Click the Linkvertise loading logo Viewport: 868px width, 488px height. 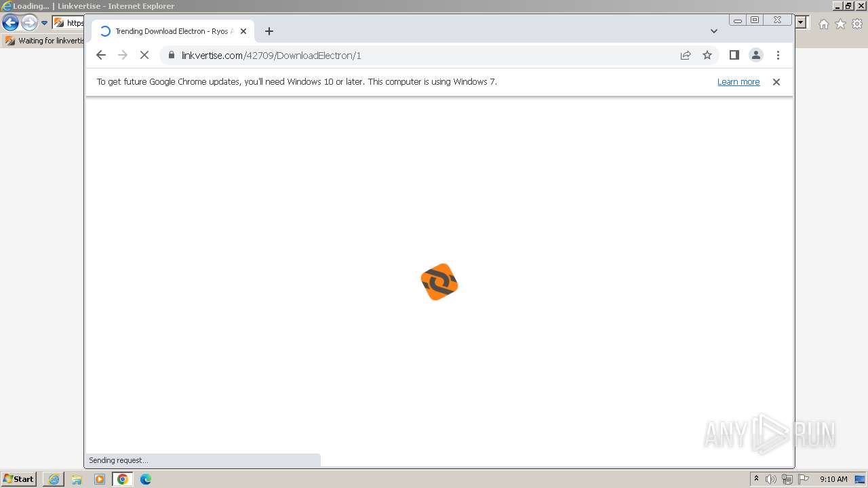tap(439, 282)
